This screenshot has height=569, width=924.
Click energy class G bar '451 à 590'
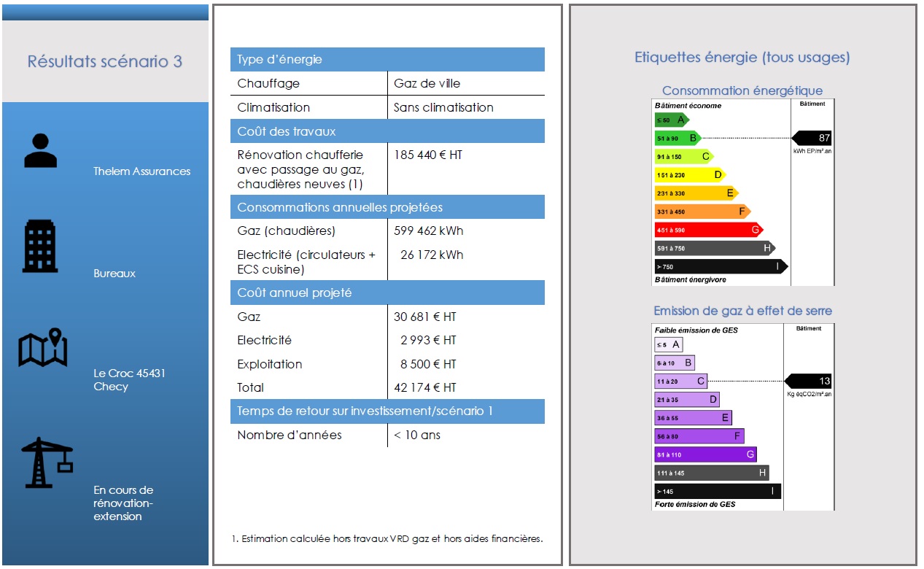[709, 230]
